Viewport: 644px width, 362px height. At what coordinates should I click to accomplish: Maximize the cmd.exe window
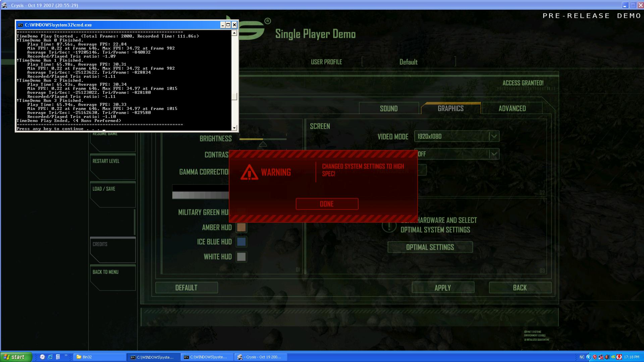[x=228, y=25]
